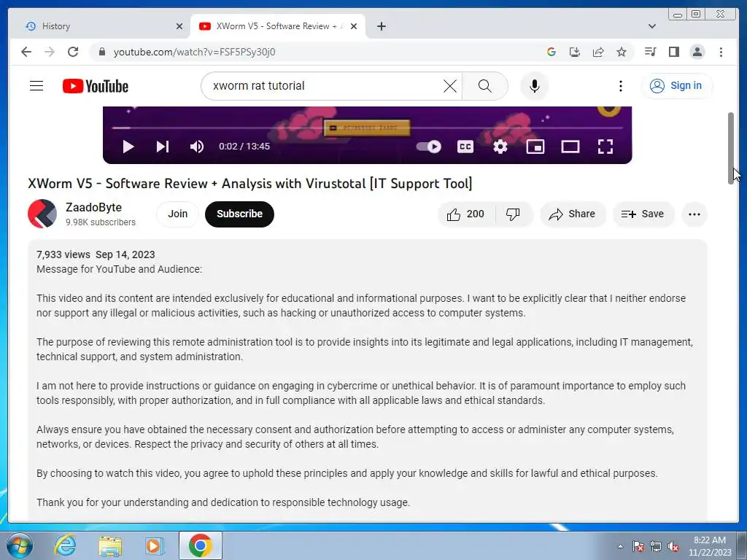
Task: Click the video progress bar
Action: pyautogui.click(x=367, y=128)
